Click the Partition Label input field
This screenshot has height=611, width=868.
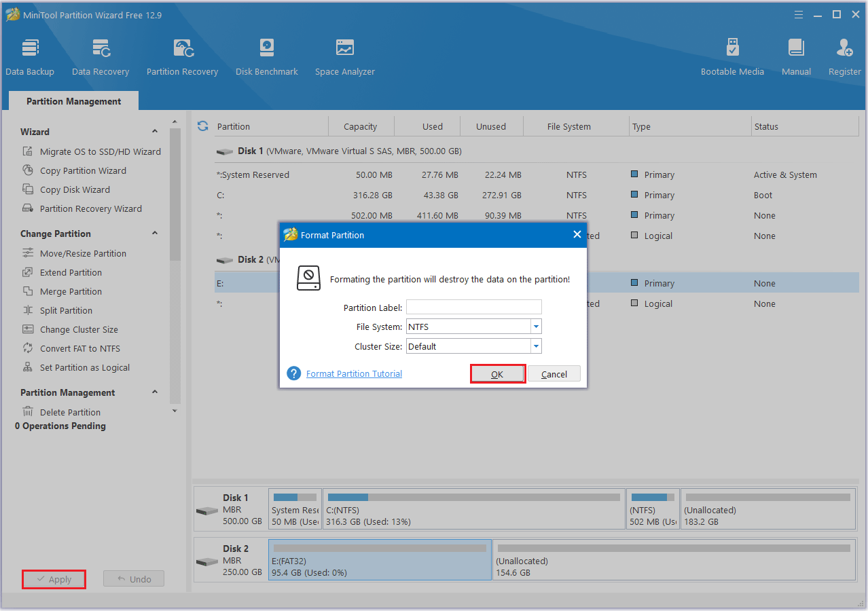pyautogui.click(x=474, y=307)
